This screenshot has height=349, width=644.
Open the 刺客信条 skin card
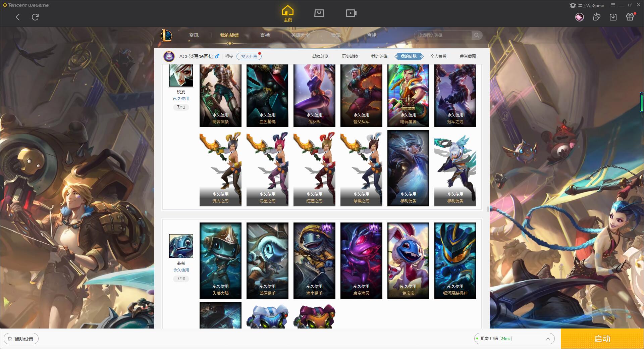coord(220,96)
